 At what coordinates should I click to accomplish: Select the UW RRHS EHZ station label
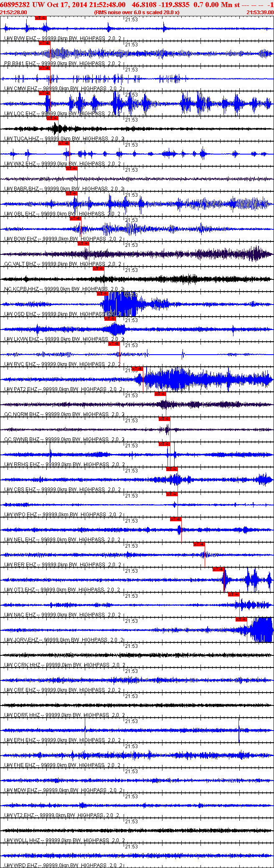[64, 464]
